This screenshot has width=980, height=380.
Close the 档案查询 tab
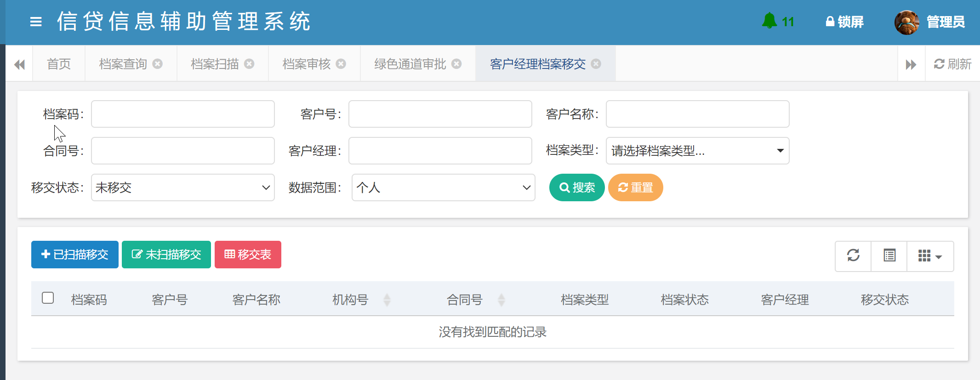(158, 64)
